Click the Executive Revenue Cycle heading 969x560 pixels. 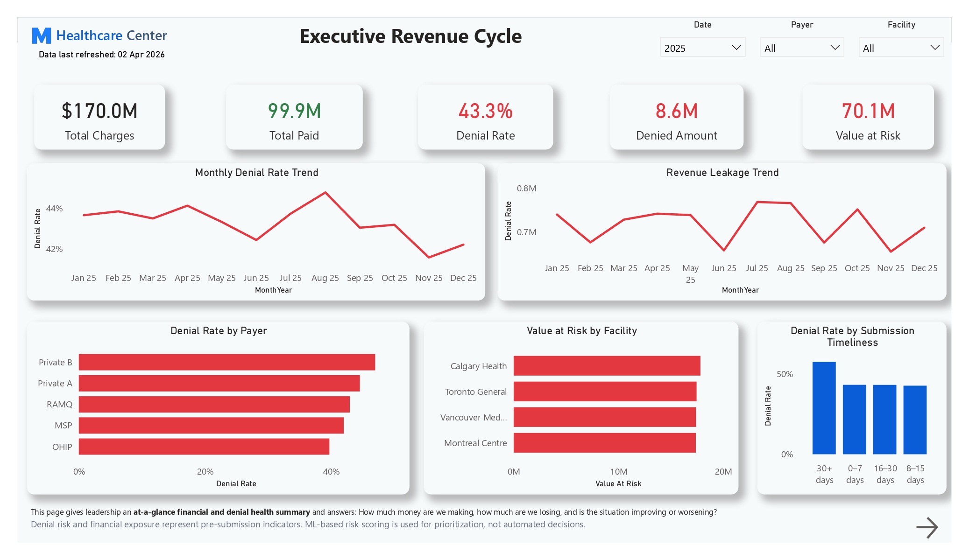(x=410, y=36)
